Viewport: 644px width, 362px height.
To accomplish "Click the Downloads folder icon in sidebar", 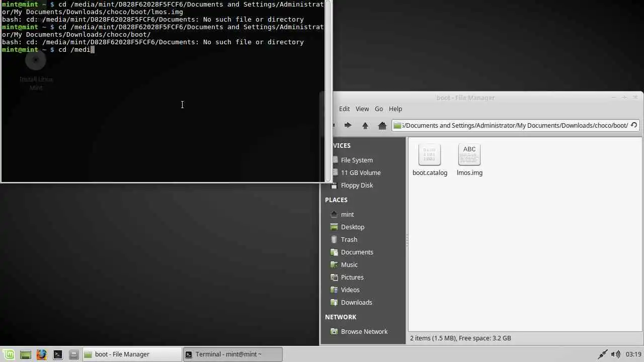I will [334, 302].
